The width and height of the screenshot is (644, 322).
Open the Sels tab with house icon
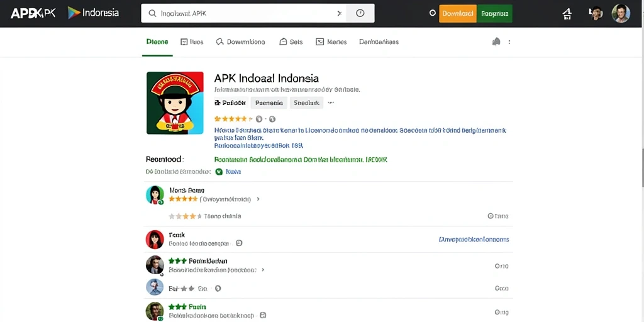(291, 42)
